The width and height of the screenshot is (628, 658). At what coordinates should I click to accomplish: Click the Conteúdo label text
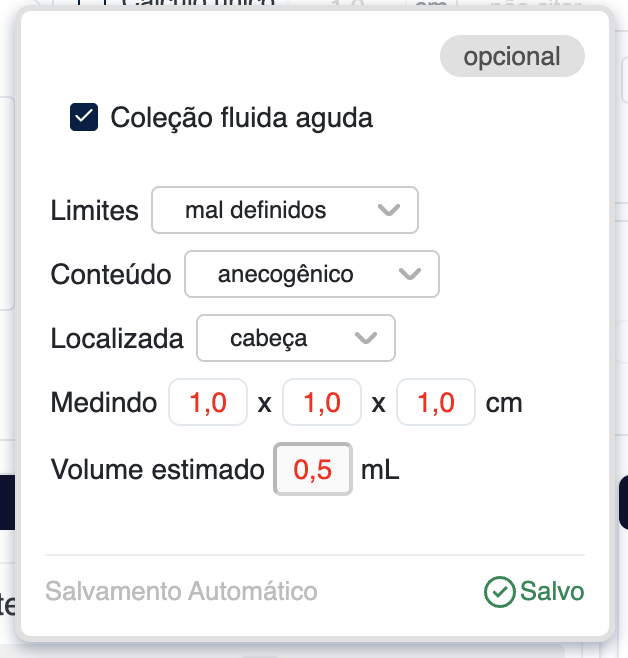111,275
